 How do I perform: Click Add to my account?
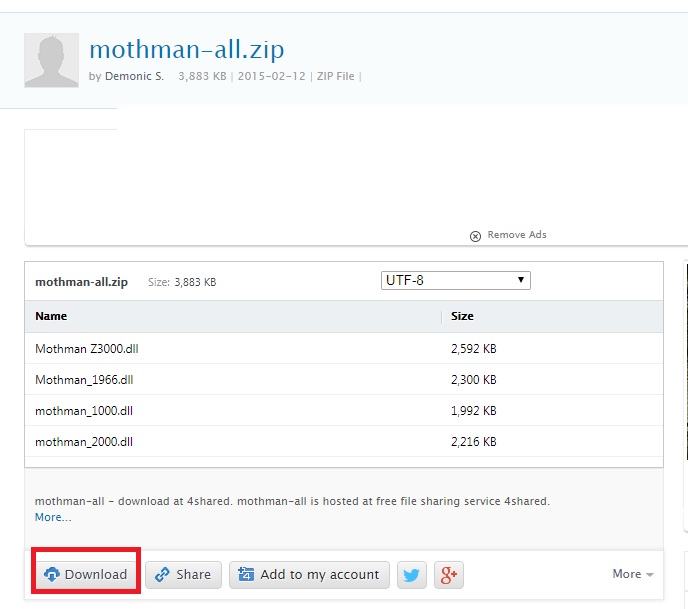(x=309, y=574)
